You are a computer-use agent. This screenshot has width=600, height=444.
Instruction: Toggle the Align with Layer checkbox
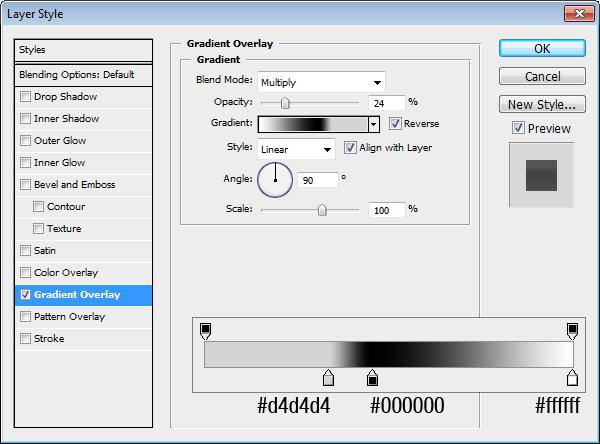tap(350, 148)
